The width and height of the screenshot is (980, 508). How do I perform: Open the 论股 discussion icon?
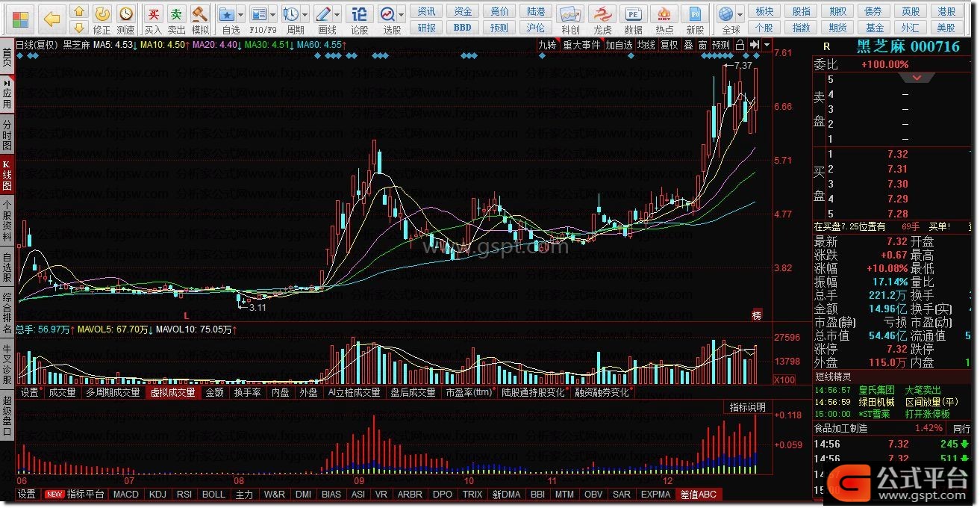pyautogui.click(x=359, y=20)
